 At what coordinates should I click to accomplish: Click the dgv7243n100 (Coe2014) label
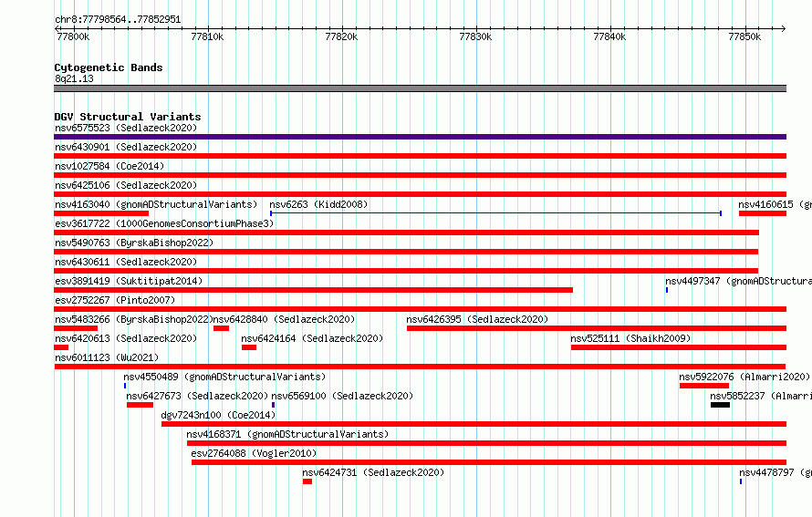point(218,415)
